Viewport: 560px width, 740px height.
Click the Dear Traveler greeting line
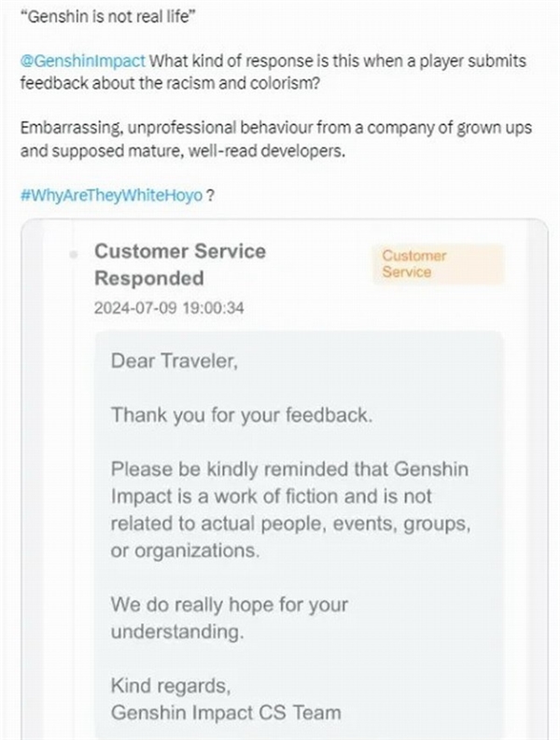coord(175,361)
